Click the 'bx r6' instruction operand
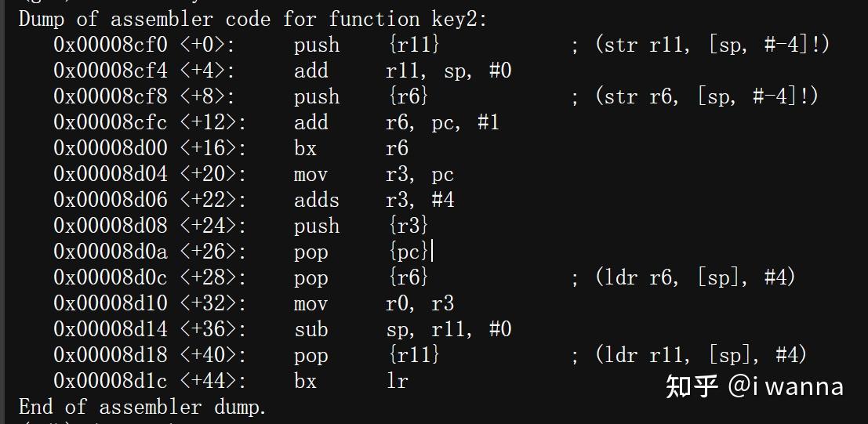 point(397,148)
